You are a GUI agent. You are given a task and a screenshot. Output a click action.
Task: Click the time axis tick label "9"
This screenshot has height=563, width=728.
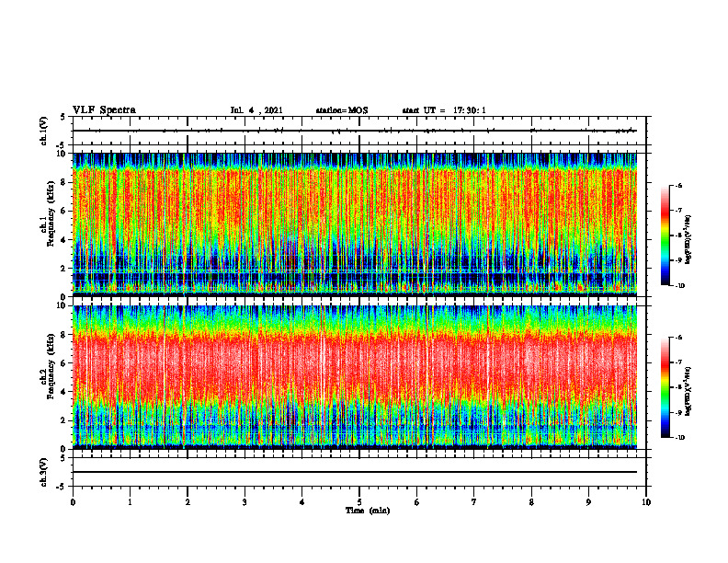(588, 502)
